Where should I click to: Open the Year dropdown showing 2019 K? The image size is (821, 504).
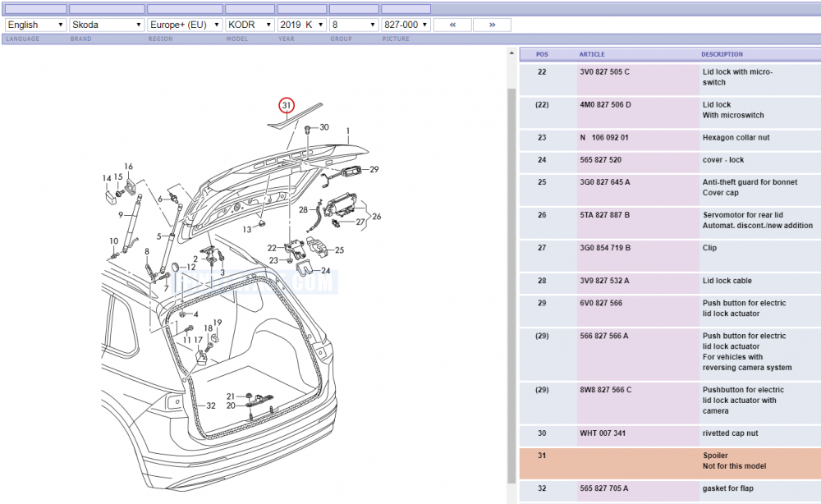point(301,25)
